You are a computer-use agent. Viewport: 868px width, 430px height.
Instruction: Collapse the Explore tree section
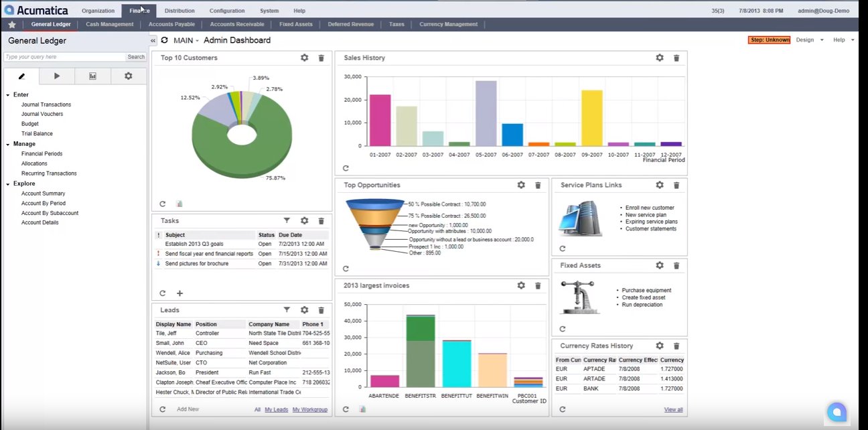coord(8,184)
